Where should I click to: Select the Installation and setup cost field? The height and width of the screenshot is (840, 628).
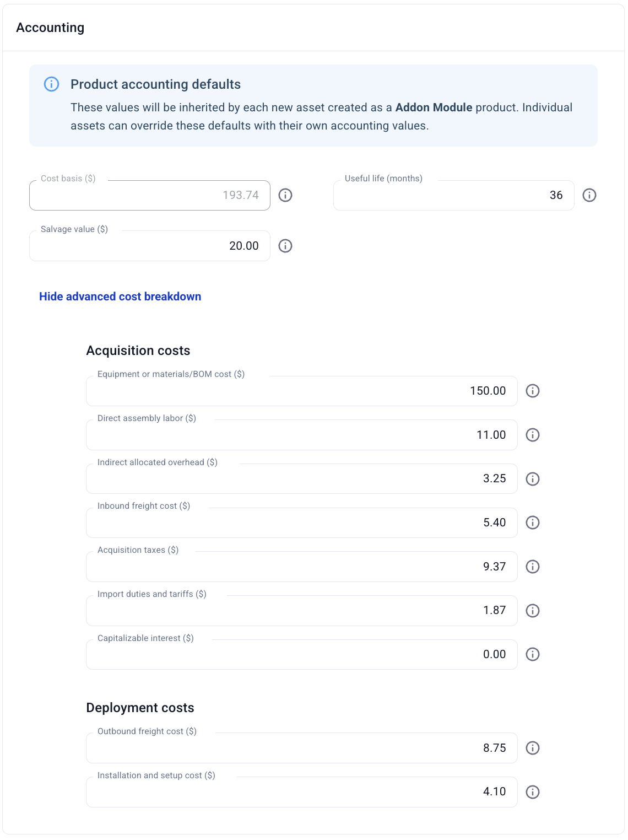point(301,792)
